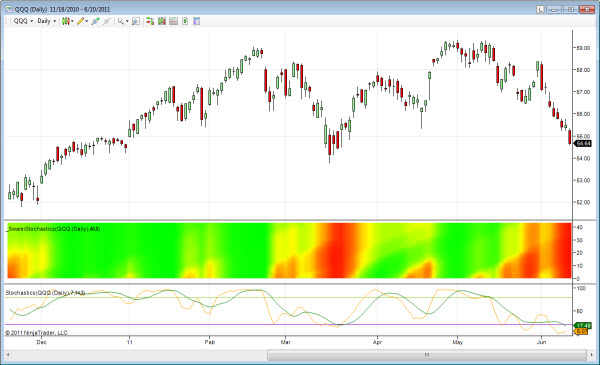Click the Dec date label on time axis
The image size is (600, 365).
[x=41, y=342]
